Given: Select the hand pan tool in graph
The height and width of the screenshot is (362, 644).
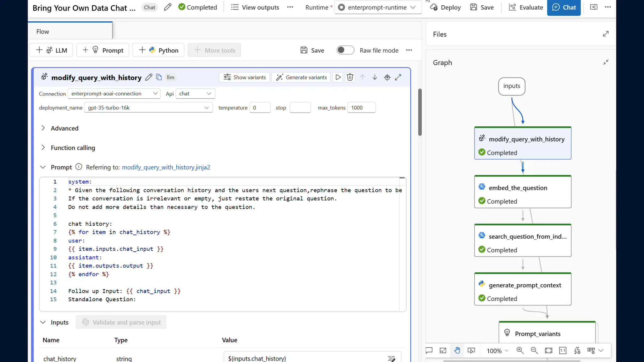Looking at the screenshot, I should 457,350.
